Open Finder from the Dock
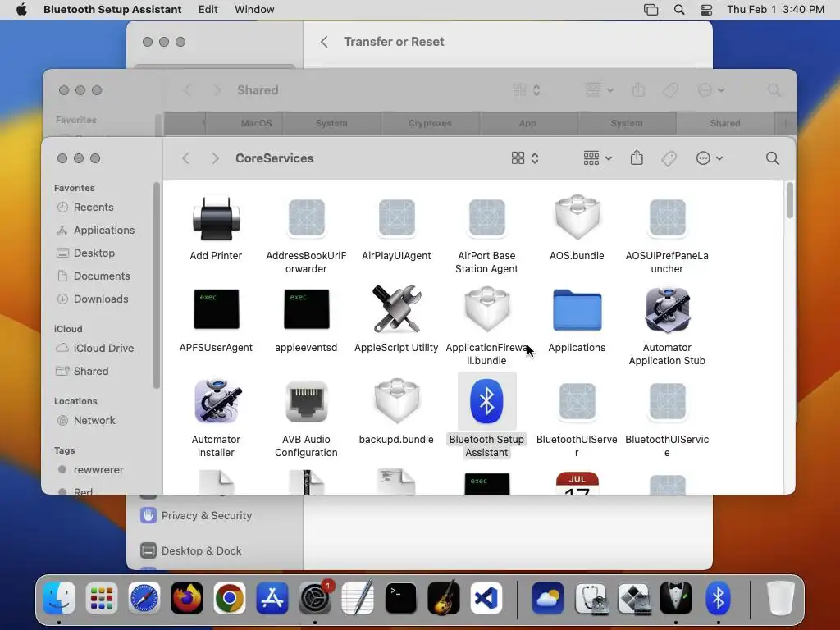The image size is (840, 630). (x=58, y=598)
